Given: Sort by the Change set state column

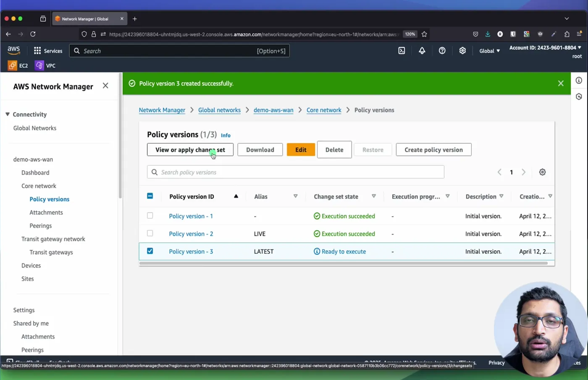Looking at the screenshot, I should [374, 196].
